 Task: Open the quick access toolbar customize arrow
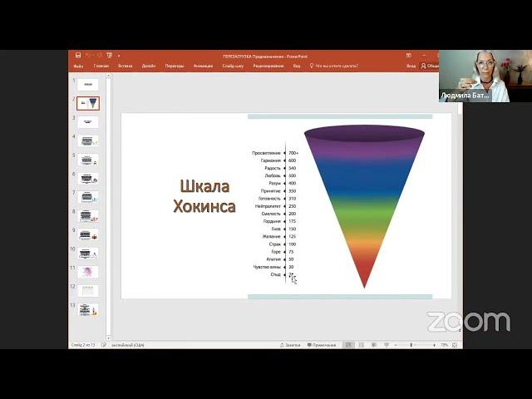click(x=119, y=56)
